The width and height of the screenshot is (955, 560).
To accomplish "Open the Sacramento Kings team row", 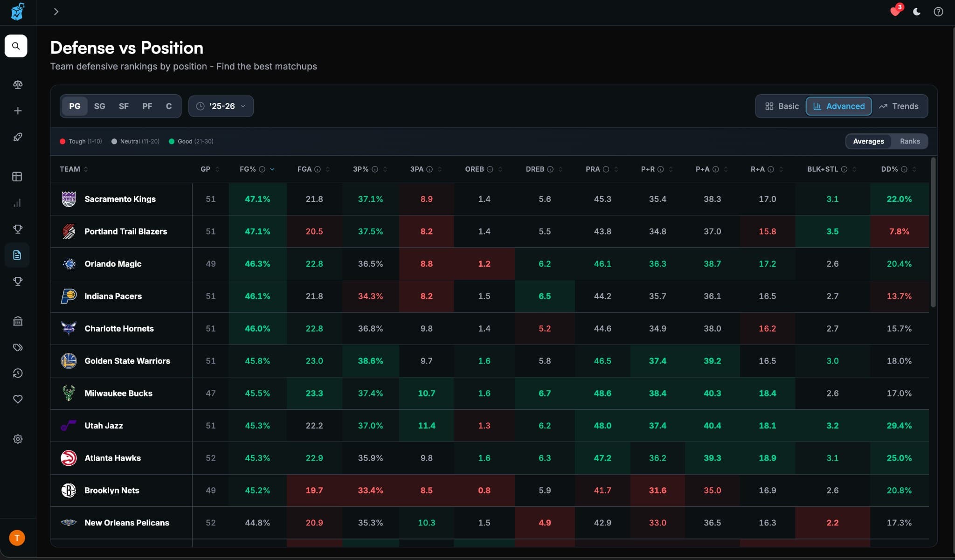I will click(120, 199).
